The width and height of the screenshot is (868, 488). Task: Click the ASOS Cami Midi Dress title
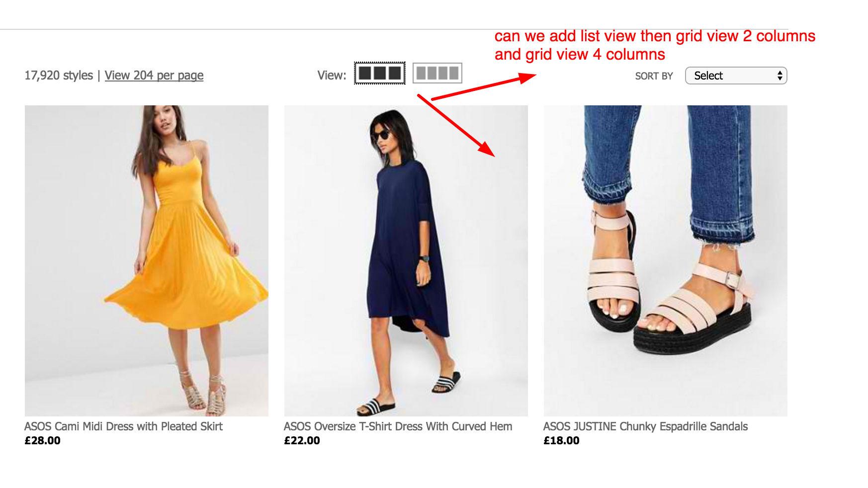tap(123, 426)
